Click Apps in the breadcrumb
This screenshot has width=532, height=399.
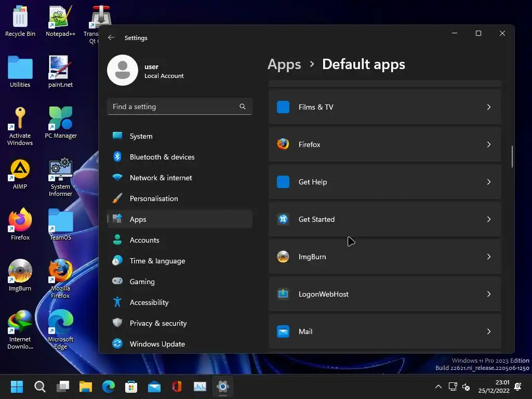coord(284,64)
